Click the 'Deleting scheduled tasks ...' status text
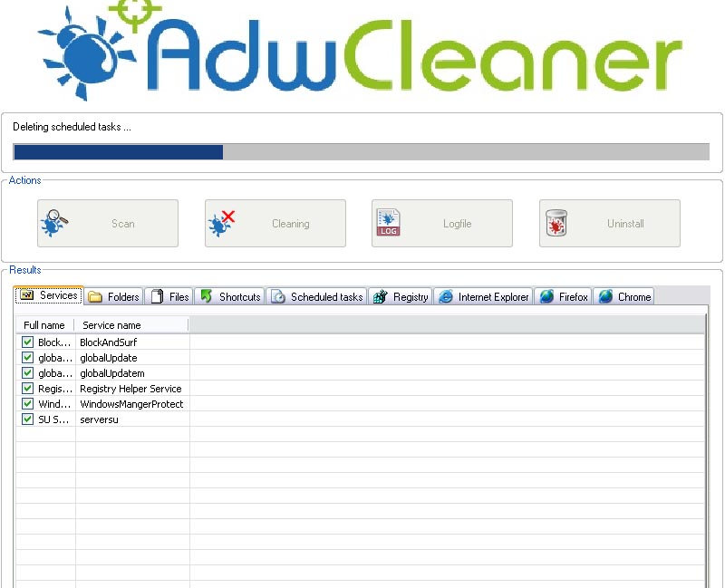Screen dimensions: 725x588 pyautogui.click(x=72, y=127)
